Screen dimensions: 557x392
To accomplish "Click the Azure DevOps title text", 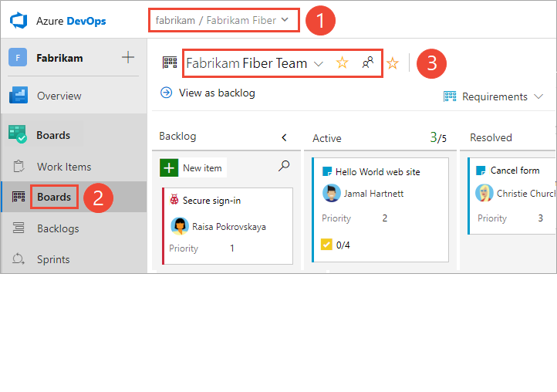I will [71, 21].
